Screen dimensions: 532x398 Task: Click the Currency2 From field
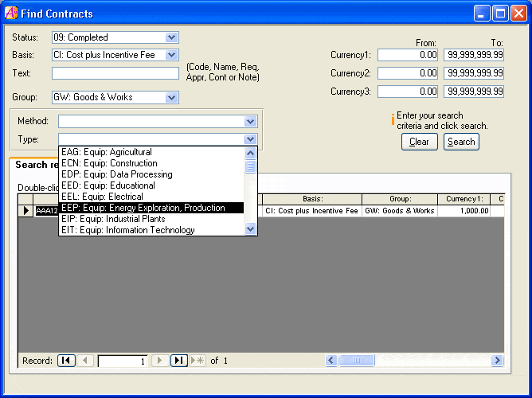[x=408, y=73]
